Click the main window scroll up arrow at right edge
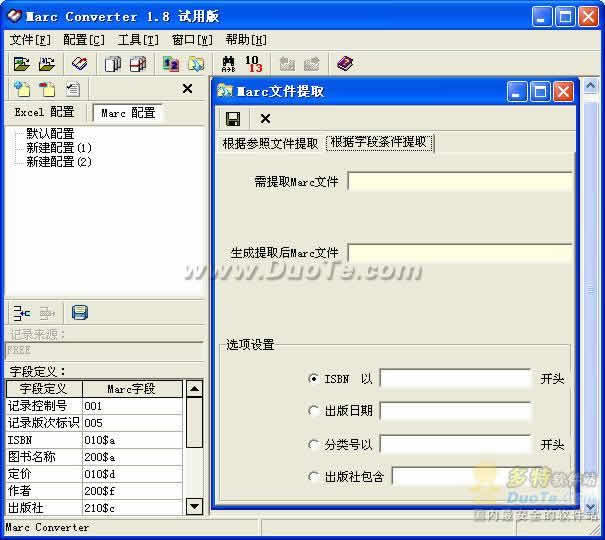This screenshot has height=540, width=605. 590,86
